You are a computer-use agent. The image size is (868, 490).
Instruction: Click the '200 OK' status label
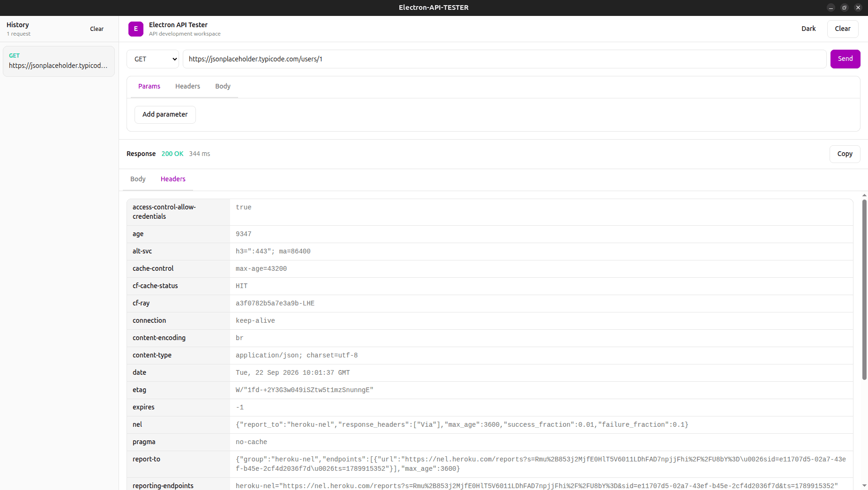click(x=172, y=154)
